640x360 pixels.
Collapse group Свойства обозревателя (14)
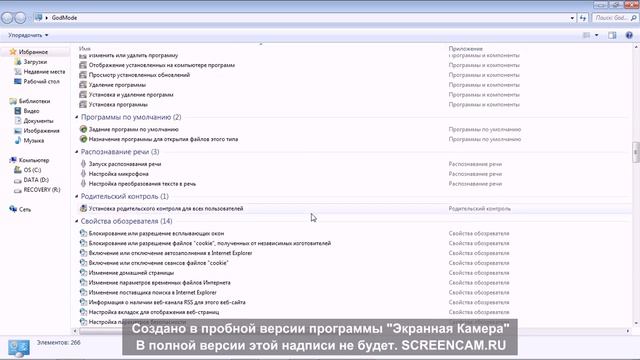(77, 221)
